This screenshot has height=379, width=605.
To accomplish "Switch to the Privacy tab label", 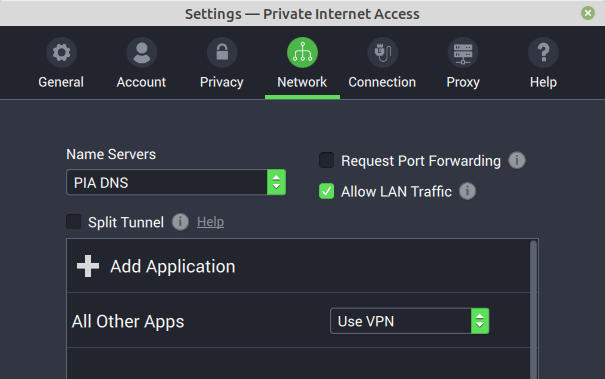I will click(222, 82).
